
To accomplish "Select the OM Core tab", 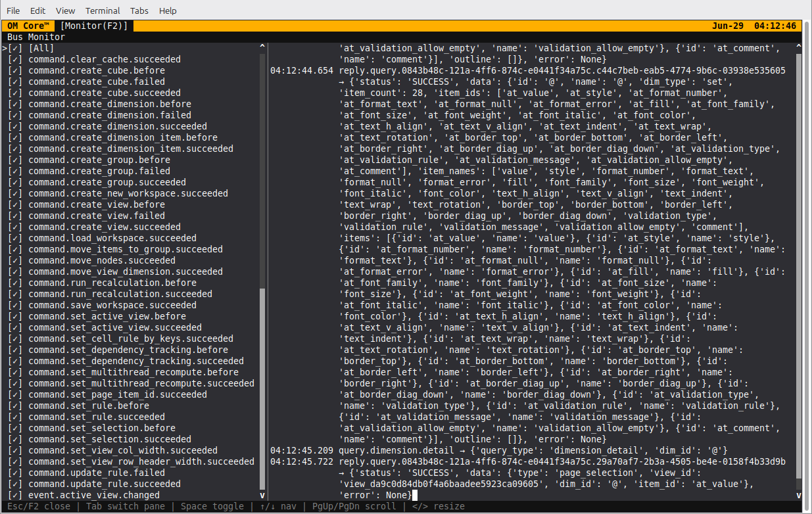I will 28,26.
